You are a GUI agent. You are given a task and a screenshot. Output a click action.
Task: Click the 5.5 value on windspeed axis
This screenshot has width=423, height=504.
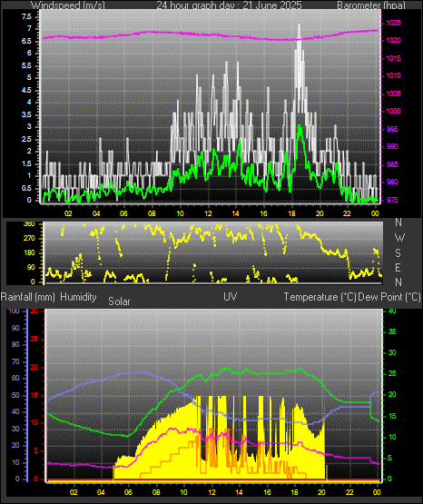pos(26,65)
